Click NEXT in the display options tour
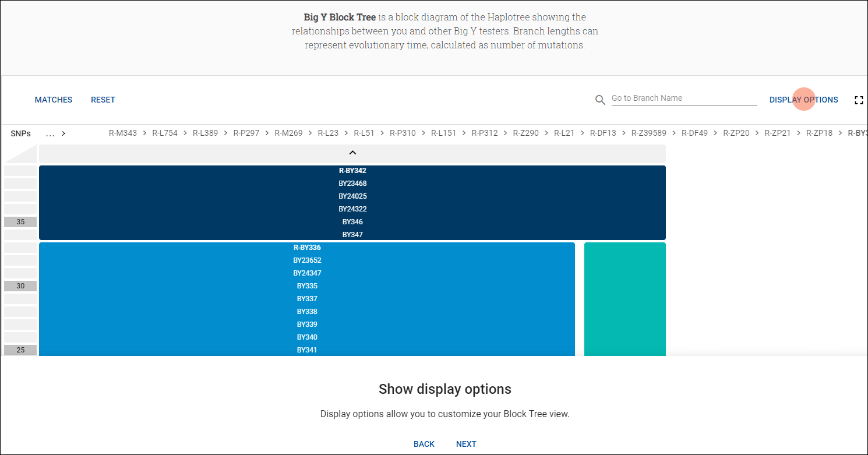The height and width of the screenshot is (455, 868). click(466, 444)
